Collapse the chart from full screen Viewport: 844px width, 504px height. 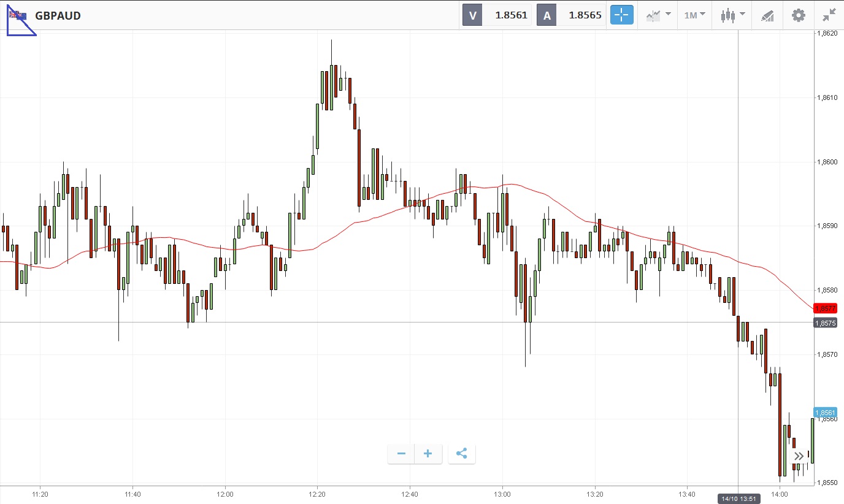pos(829,15)
